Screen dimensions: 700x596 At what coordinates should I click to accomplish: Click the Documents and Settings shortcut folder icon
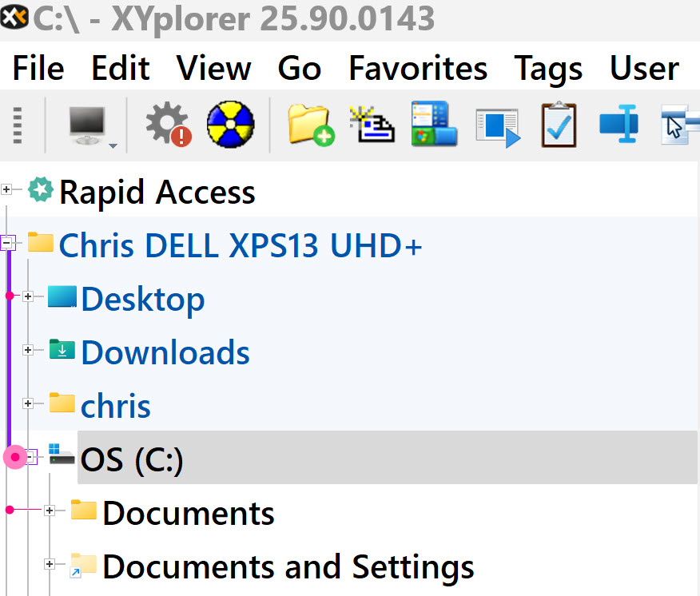point(83,565)
